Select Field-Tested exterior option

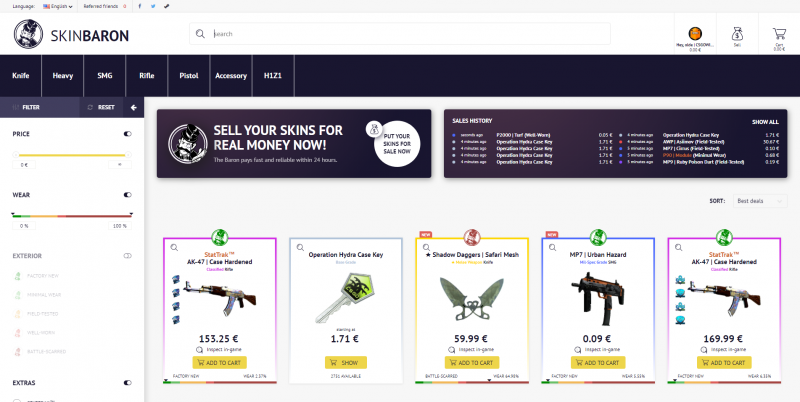(x=36, y=314)
